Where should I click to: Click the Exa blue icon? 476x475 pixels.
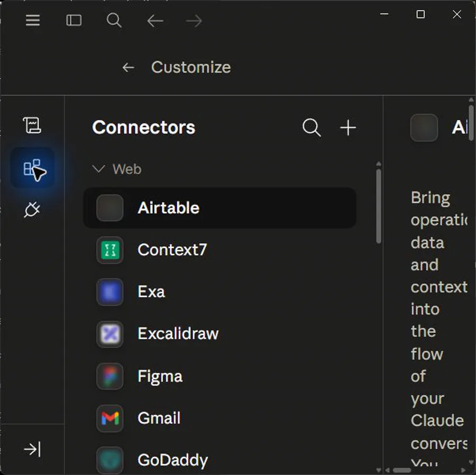tap(110, 292)
